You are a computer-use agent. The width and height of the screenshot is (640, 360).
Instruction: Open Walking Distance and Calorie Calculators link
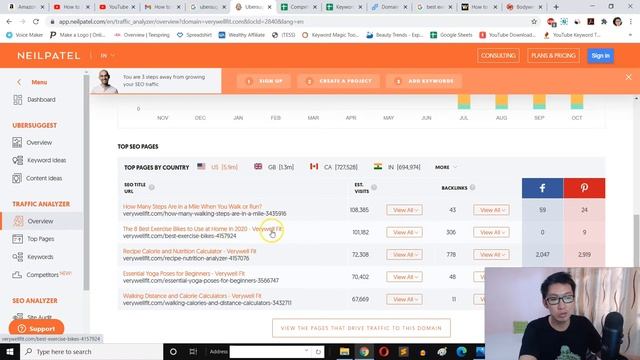(192, 296)
